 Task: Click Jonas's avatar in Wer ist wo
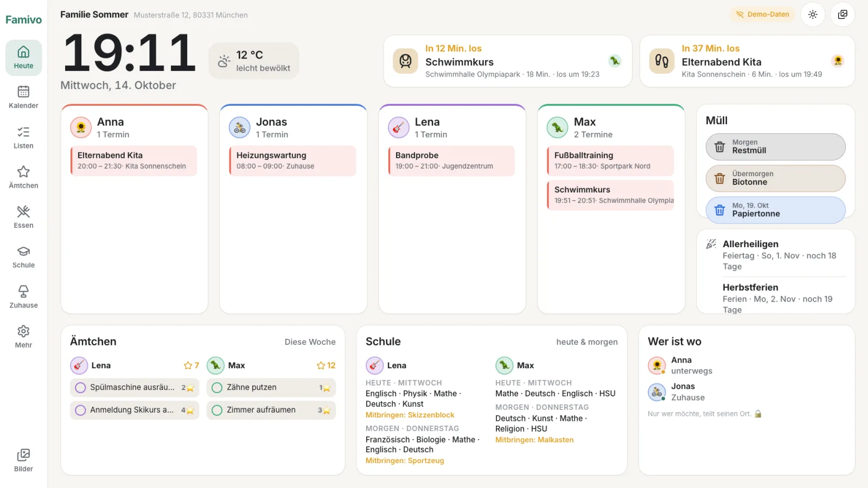pyautogui.click(x=657, y=391)
